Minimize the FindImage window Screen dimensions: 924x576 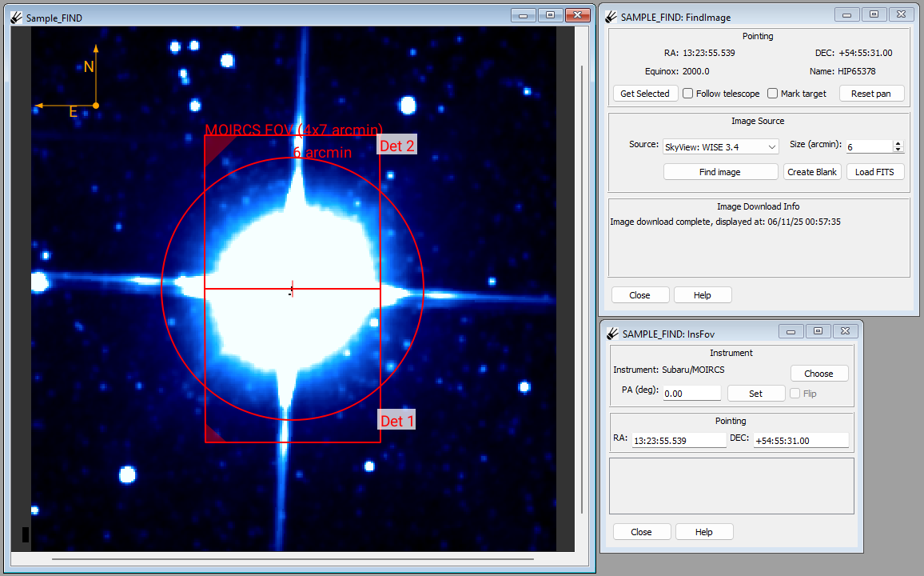846,14
